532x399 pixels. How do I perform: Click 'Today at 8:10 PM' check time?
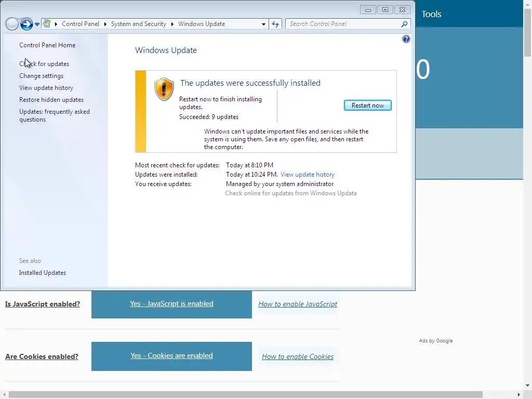click(x=249, y=165)
